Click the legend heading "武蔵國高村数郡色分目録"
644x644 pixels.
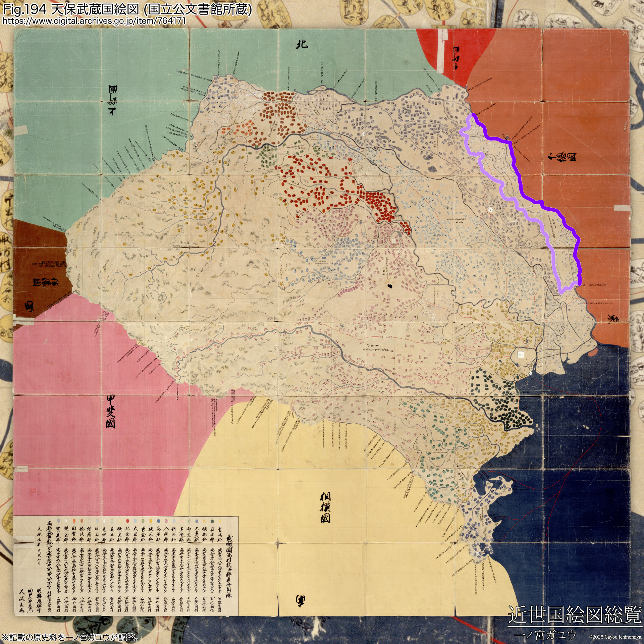229,566
